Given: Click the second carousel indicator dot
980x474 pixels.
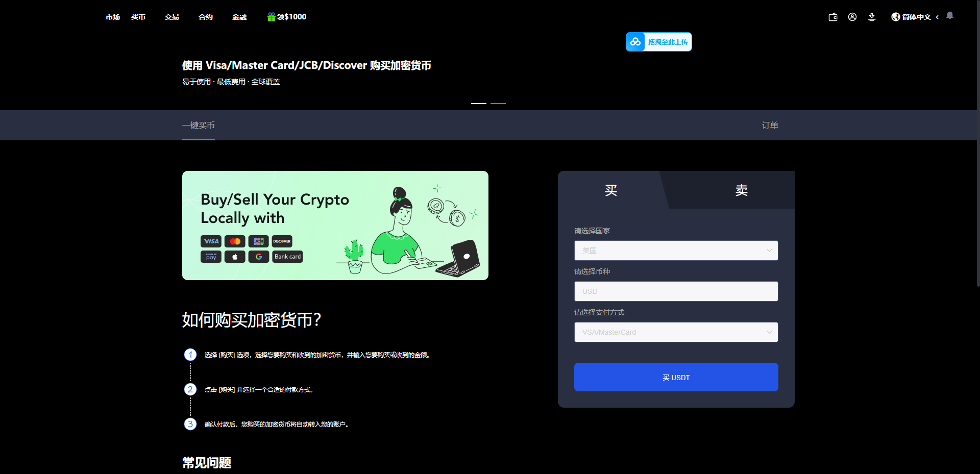Looking at the screenshot, I should click(x=498, y=103).
